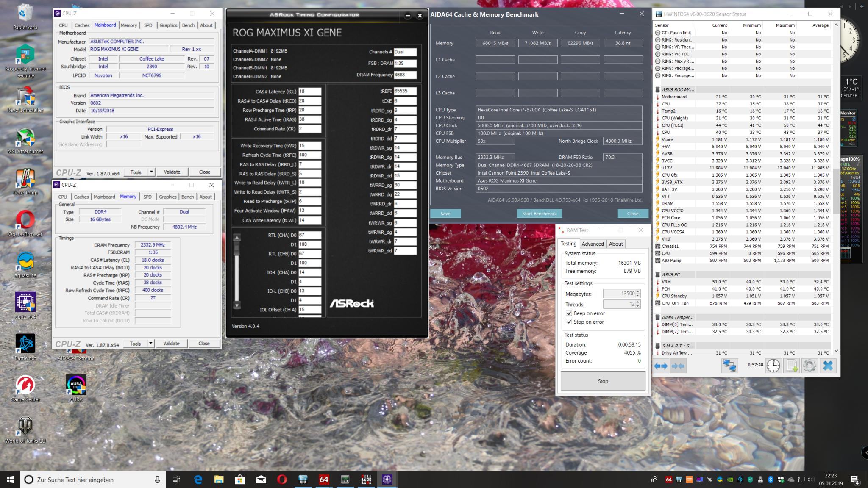Click HWiNFO collapse columns arrows icon

click(678, 366)
